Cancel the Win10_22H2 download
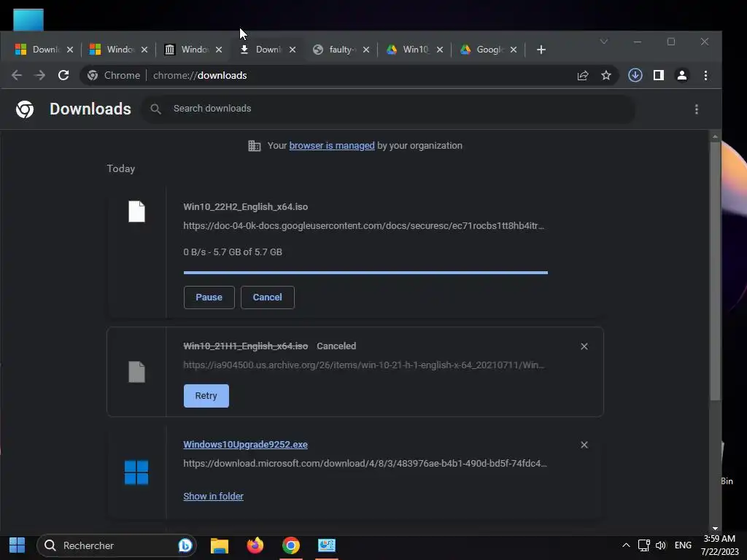The width and height of the screenshot is (747, 560). (x=267, y=297)
